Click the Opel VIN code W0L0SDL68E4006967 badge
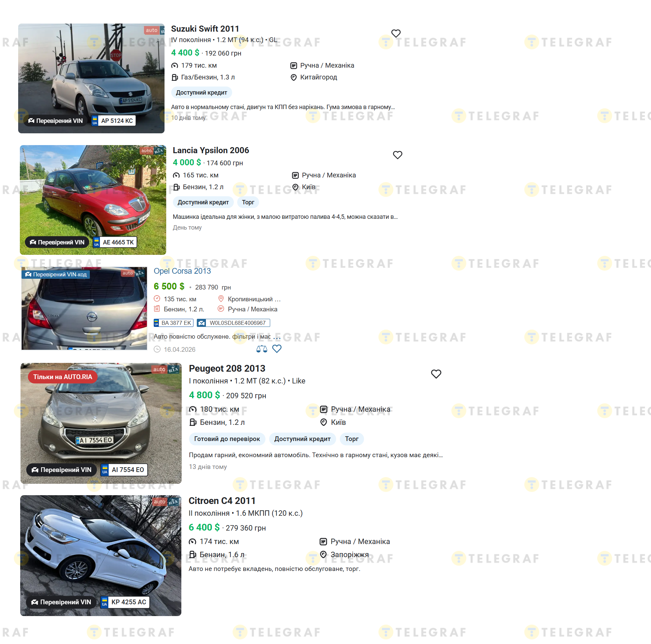Viewport: 651px width, 644px height. click(233, 323)
